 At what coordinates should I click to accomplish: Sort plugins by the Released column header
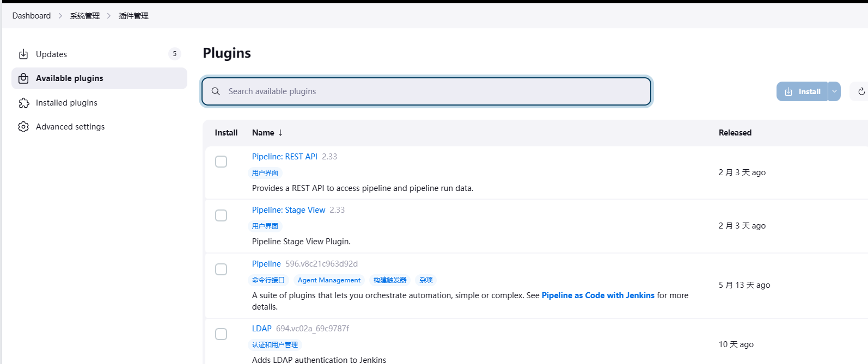(x=735, y=133)
